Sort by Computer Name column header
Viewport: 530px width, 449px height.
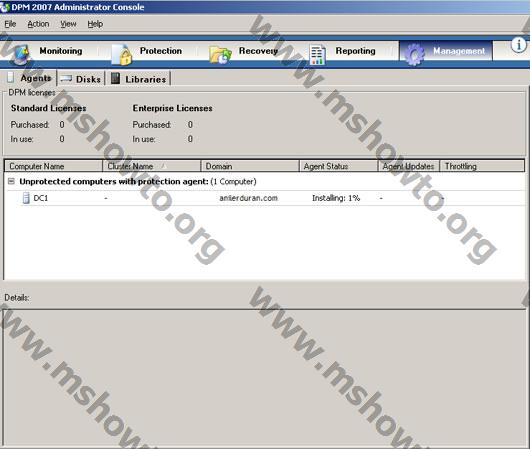53,166
